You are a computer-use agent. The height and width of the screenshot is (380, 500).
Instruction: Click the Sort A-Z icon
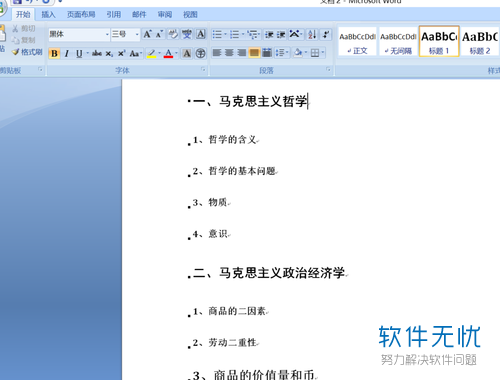click(x=312, y=34)
